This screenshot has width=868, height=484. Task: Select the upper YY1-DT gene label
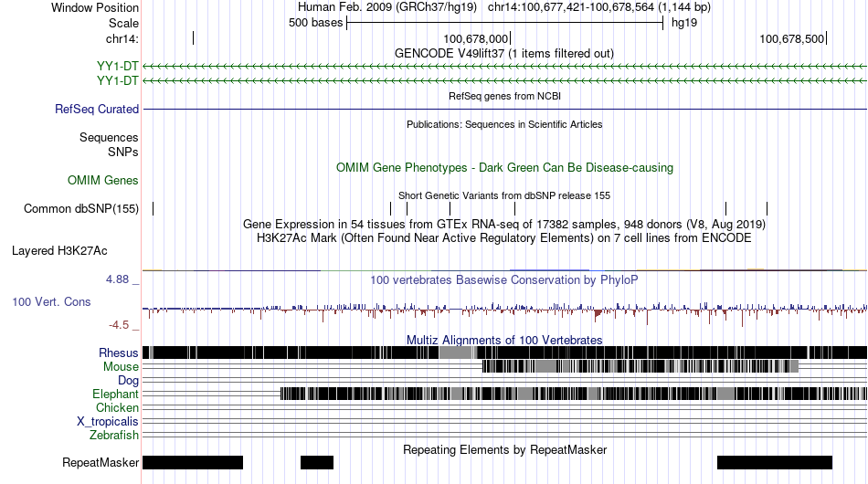pyautogui.click(x=117, y=67)
